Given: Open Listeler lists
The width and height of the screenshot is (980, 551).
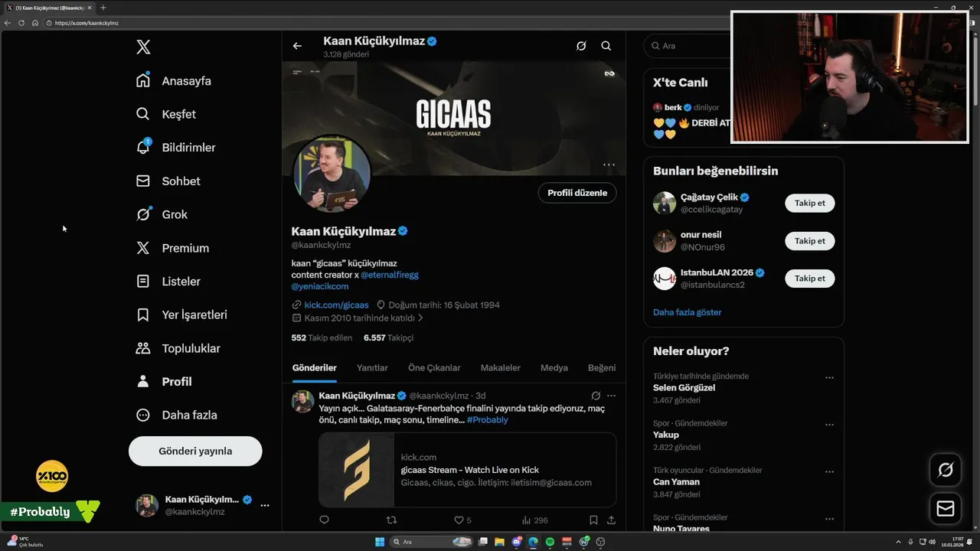Looking at the screenshot, I should 168,281.
